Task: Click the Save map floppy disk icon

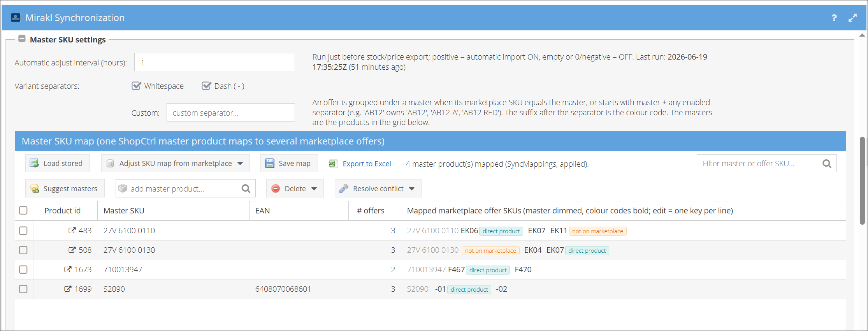Action: [x=269, y=163]
